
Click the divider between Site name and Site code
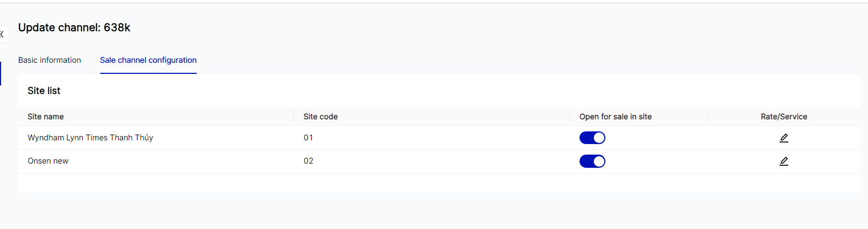[294, 117]
